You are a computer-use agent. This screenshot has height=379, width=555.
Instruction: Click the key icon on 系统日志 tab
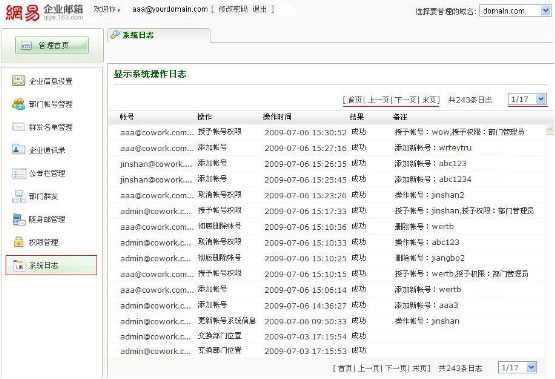(x=115, y=35)
